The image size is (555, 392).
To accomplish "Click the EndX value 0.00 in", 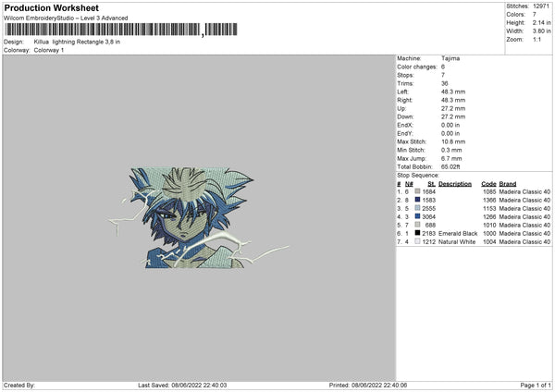I will point(450,125).
